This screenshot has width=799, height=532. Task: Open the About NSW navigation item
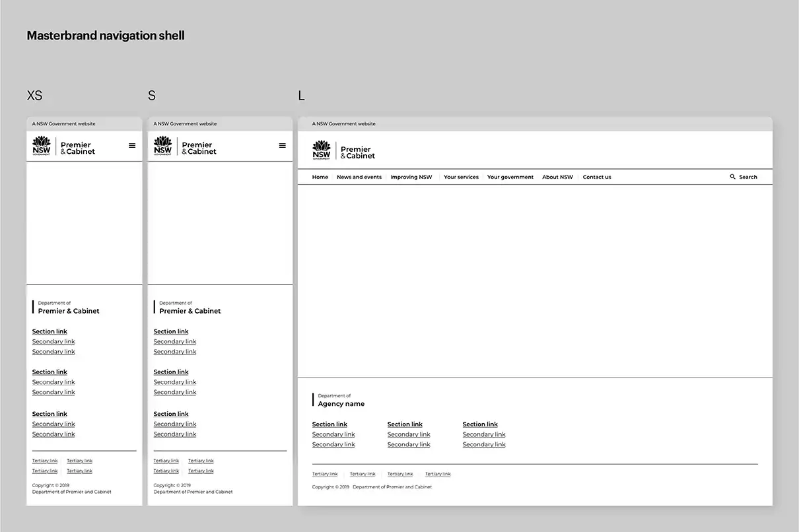[557, 176]
